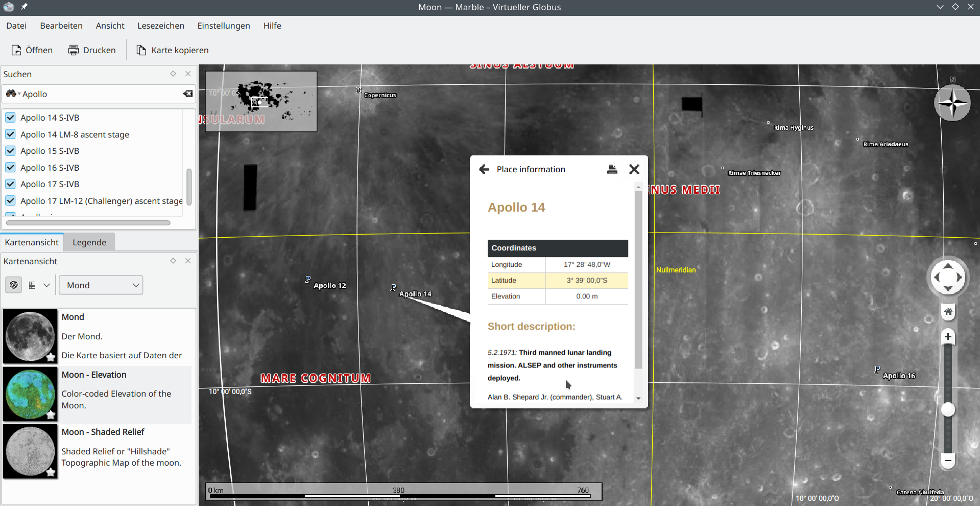Click the popup vertical scrollbar
This screenshot has width=980, height=506.
point(638,280)
